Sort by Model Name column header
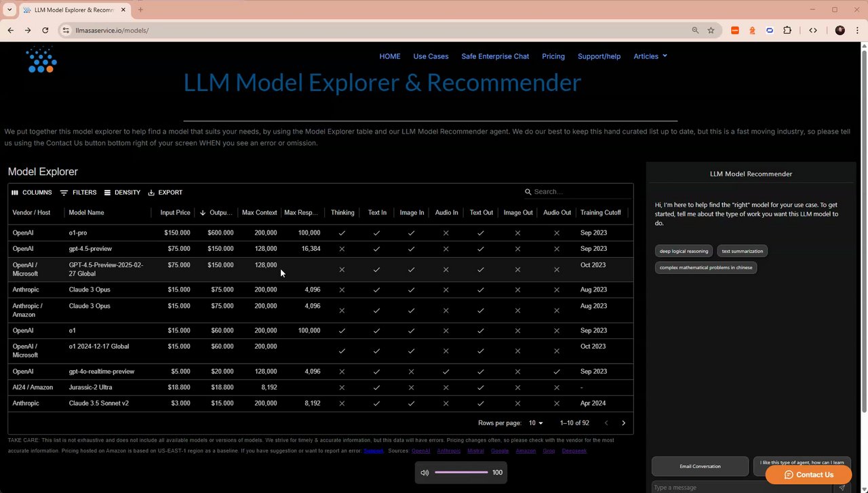The width and height of the screenshot is (868, 493). (86, 213)
